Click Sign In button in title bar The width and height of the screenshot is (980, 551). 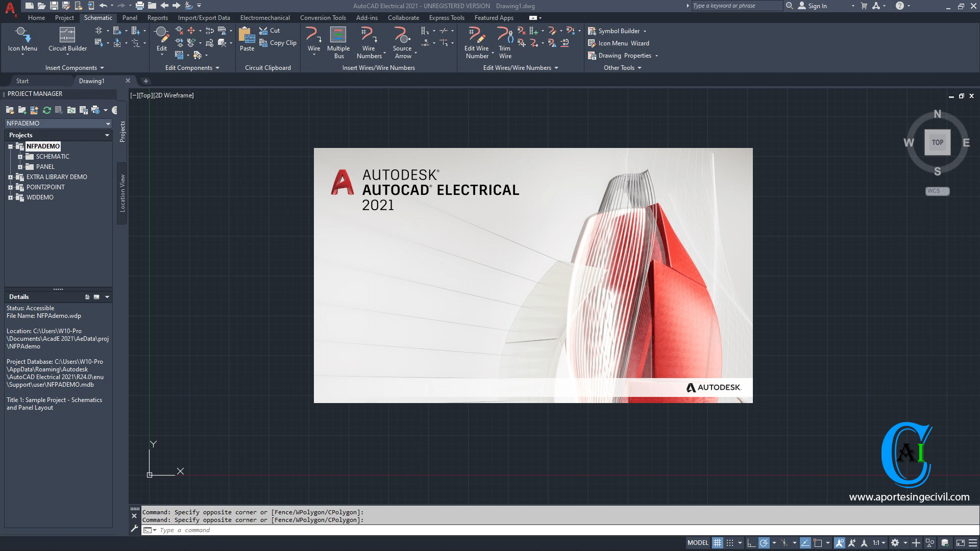(x=818, y=6)
